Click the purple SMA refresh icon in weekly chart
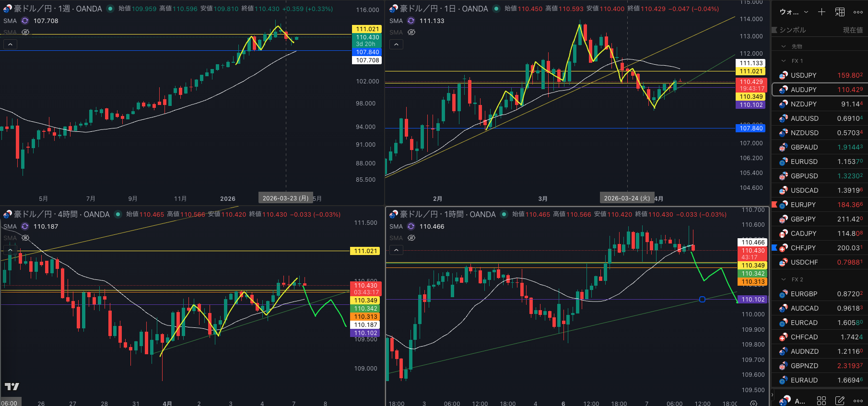 [25, 21]
